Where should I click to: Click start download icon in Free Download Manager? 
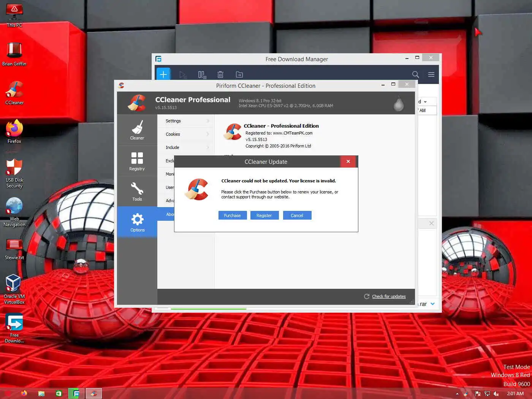(x=183, y=74)
